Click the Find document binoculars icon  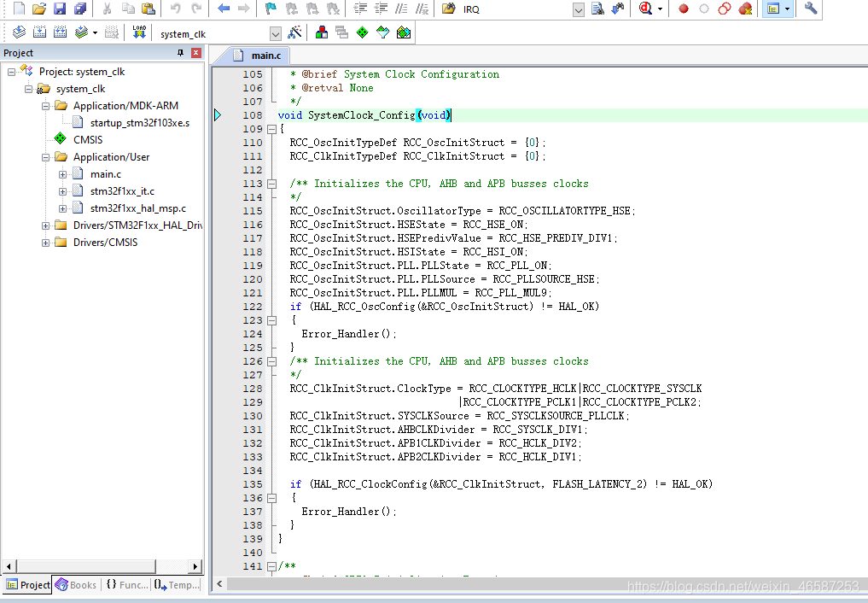(x=597, y=9)
